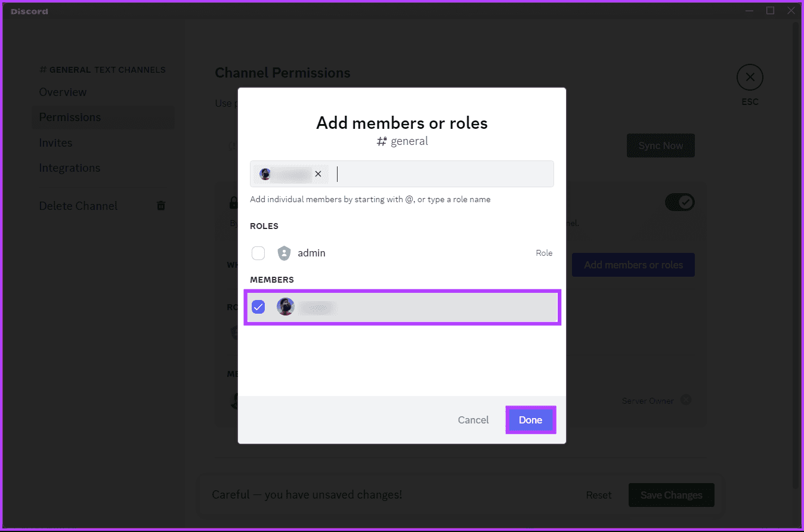Click the hashtag icon next to general

382,141
